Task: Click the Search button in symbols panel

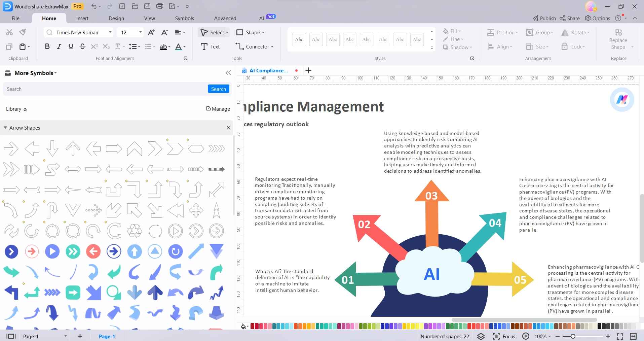Action: (219, 89)
